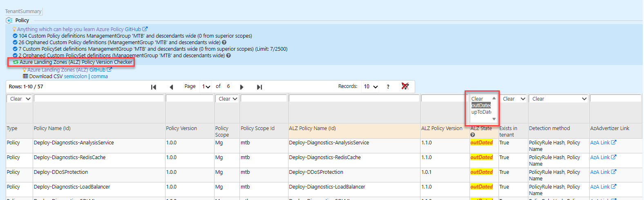644x200 pixels.
Task: Open the Type column filter dropdown
Action: [20, 99]
